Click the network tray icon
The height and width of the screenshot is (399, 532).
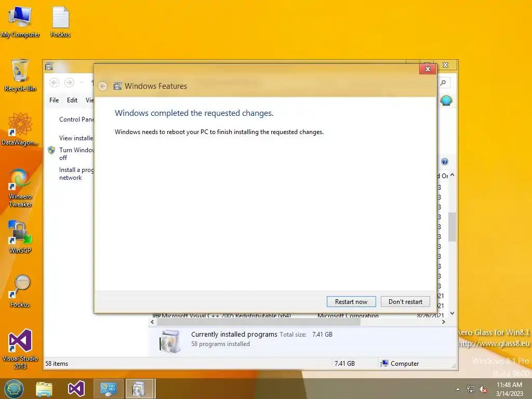click(471, 389)
